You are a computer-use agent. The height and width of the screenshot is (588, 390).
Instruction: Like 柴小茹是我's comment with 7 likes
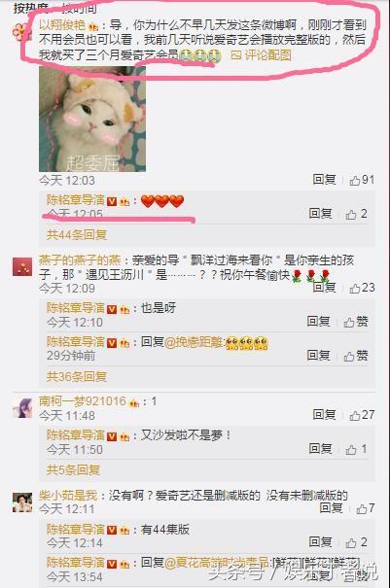(x=366, y=508)
